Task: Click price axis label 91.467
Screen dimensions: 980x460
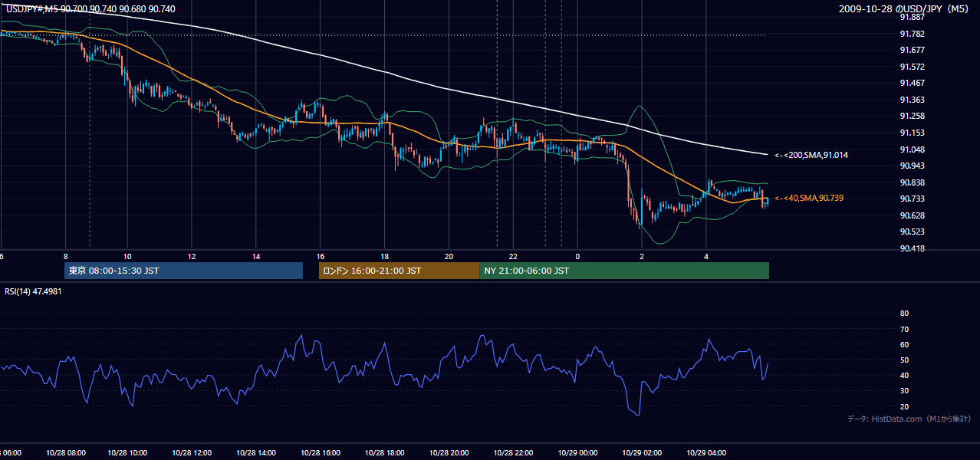Action: [912, 83]
